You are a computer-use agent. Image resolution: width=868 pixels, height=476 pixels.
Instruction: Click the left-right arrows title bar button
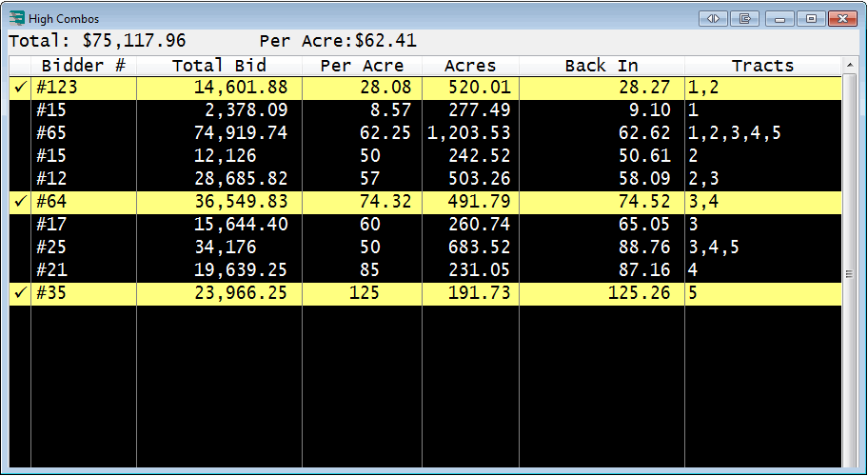(x=713, y=18)
